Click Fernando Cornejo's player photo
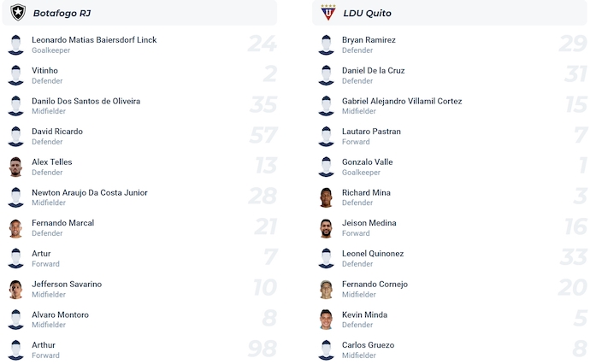590x364 pixels. point(326,289)
